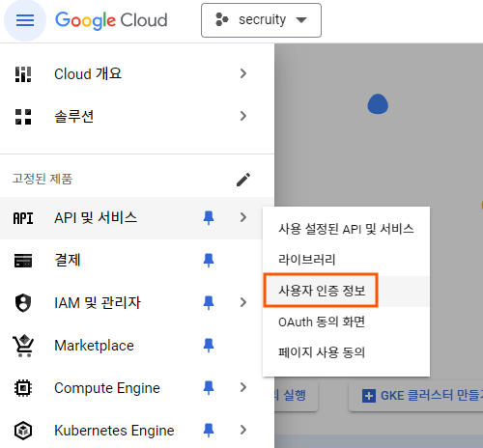Viewport: 483px width, 448px height.
Task: Open API 및 서비스 menu item
Action: [131, 218]
